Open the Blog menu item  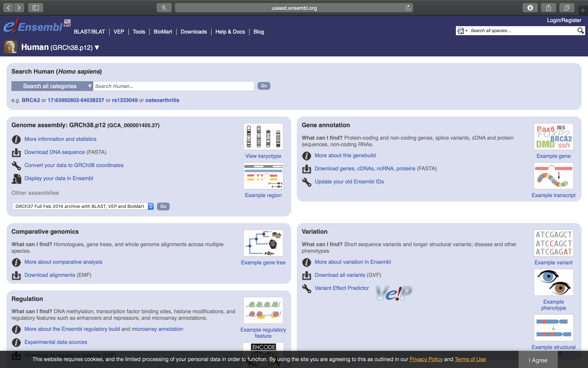[258, 32]
